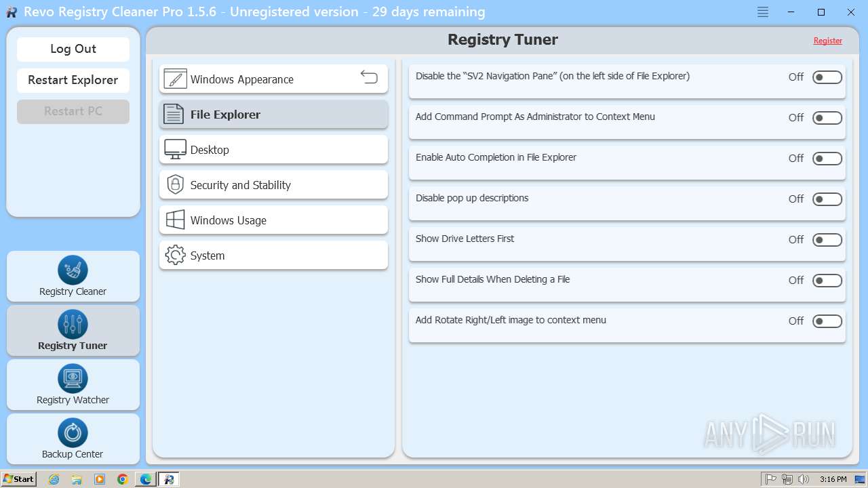868x488 pixels.
Task: Click the Disable pop up descriptions text
Action: (472, 198)
